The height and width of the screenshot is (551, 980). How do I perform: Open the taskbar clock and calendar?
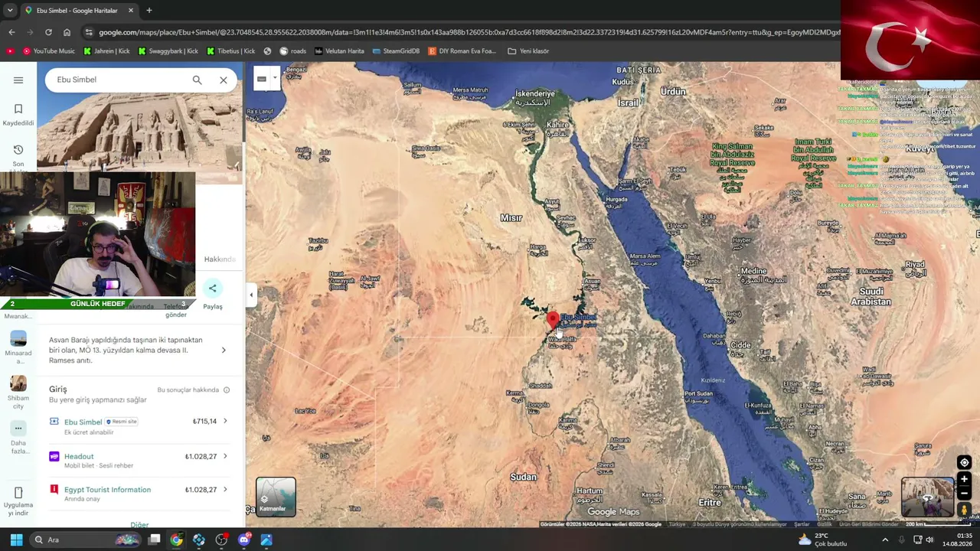point(957,540)
